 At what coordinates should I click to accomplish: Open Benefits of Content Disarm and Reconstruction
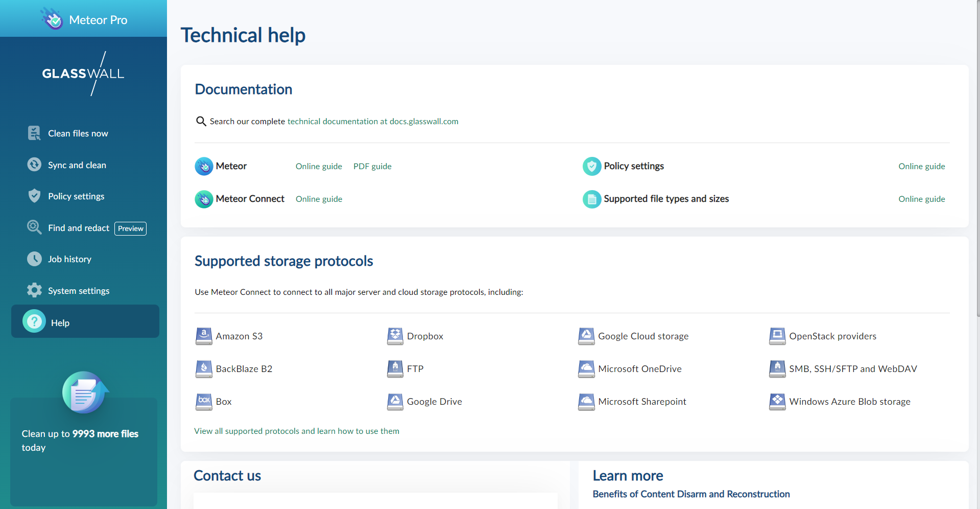(x=691, y=494)
